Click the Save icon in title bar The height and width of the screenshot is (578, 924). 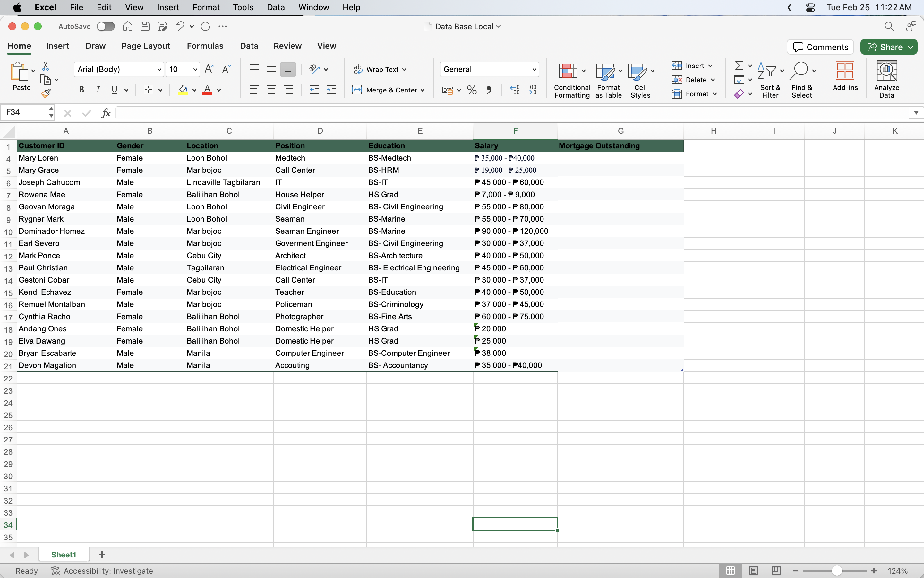tap(145, 26)
